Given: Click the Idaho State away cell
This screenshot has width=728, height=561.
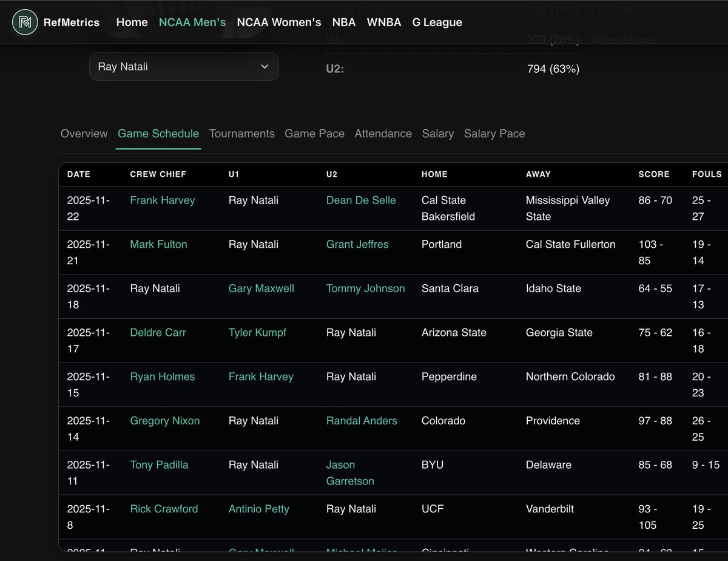Looking at the screenshot, I should pyautogui.click(x=553, y=288).
